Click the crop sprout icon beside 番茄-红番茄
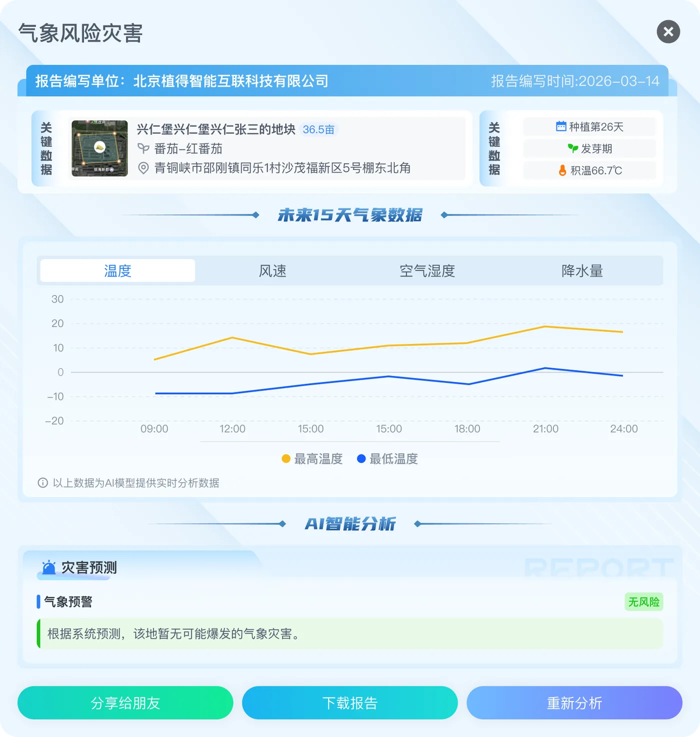The height and width of the screenshot is (737, 700). pyautogui.click(x=143, y=148)
